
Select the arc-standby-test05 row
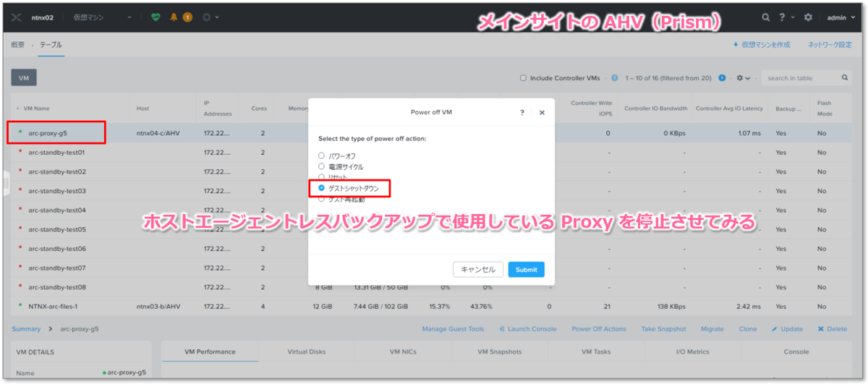(432, 229)
